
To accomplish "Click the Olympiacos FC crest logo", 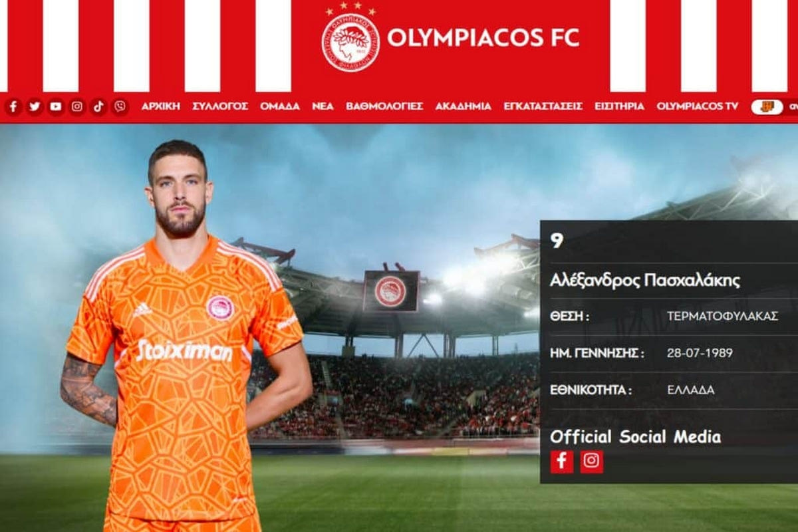I will point(350,42).
